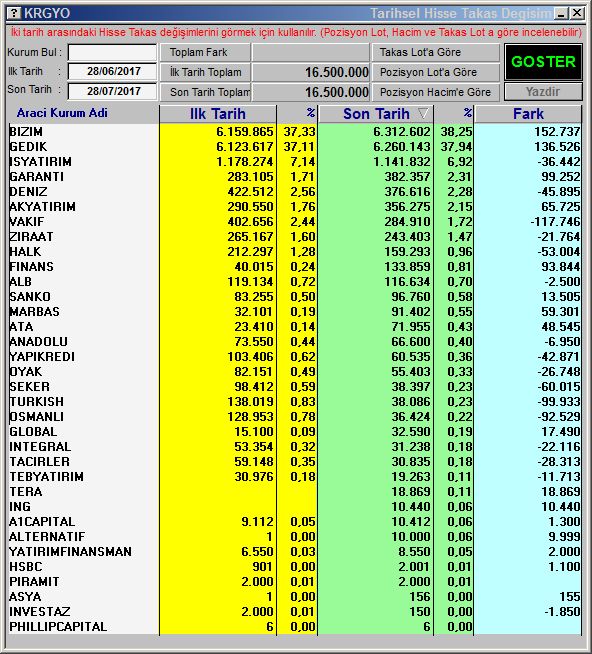Select the ALTERNATIF row name
The width and height of the screenshot is (592, 654).
coord(47,537)
